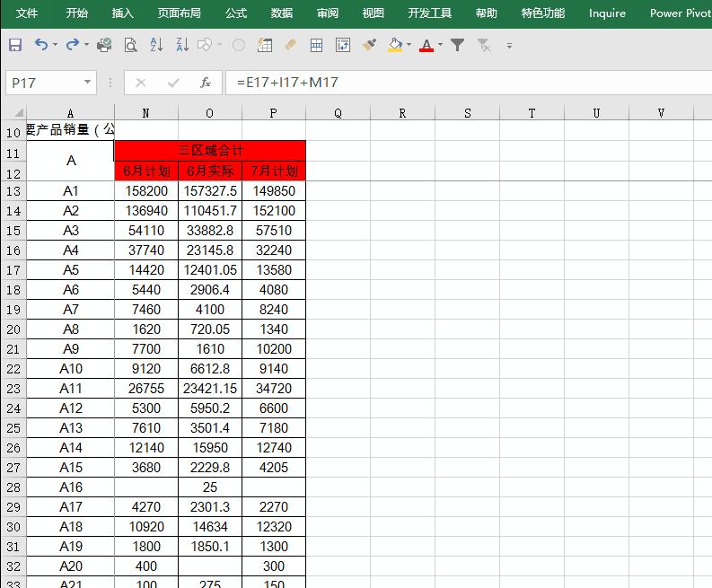Open the fill color dropdown arrow
The height and width of the screenshot is (588, 712).
pyautogui.click(x=409, y=45)
